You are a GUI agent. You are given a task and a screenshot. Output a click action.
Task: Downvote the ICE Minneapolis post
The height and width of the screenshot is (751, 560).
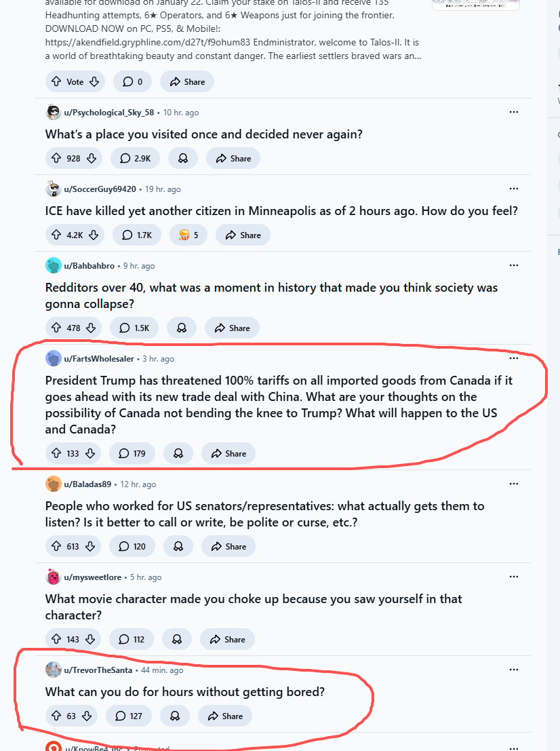94,235
